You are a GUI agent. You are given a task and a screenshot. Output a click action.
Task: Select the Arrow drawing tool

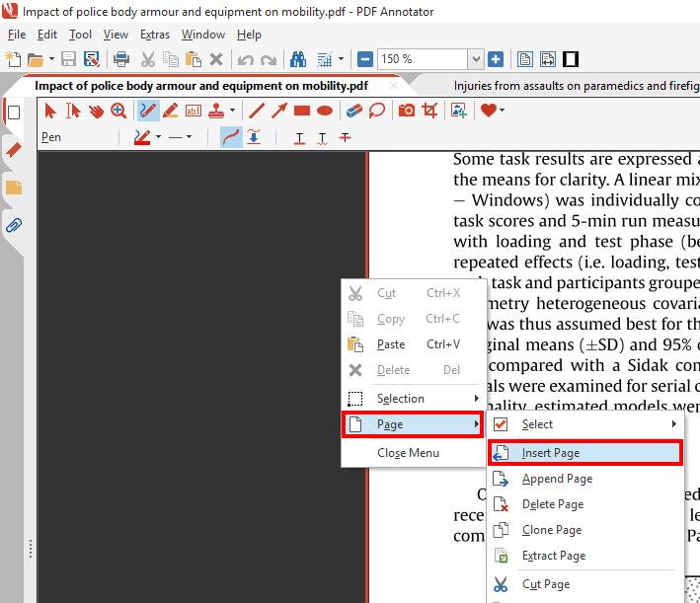279,111
